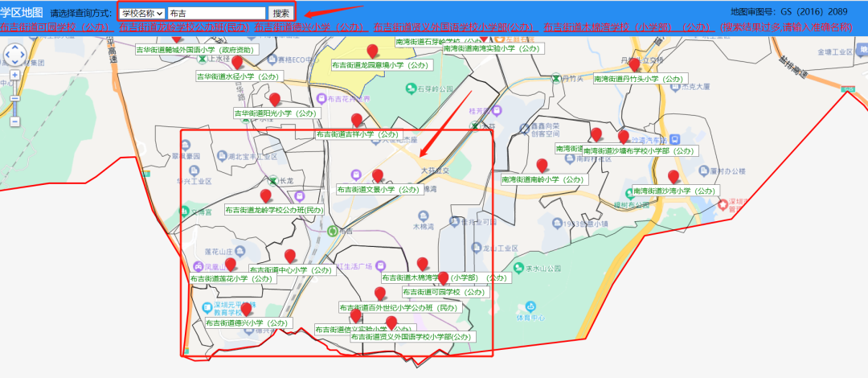
Task: Click the search field containing 布吉
Action: [x=216, y=14]
